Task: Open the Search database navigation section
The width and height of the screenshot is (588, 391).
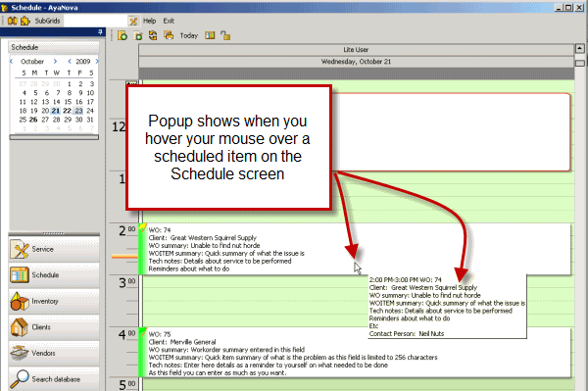Action: click(54, 379)
